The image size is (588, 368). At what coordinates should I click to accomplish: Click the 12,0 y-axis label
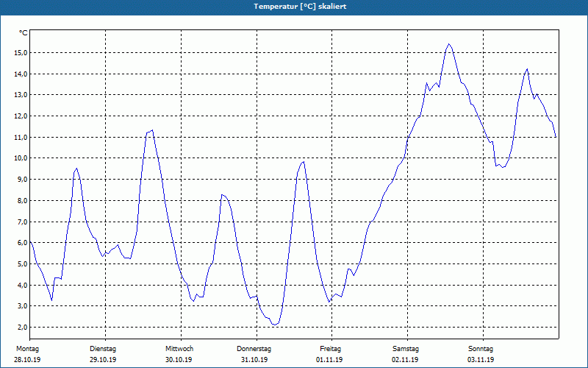(21, 116)
